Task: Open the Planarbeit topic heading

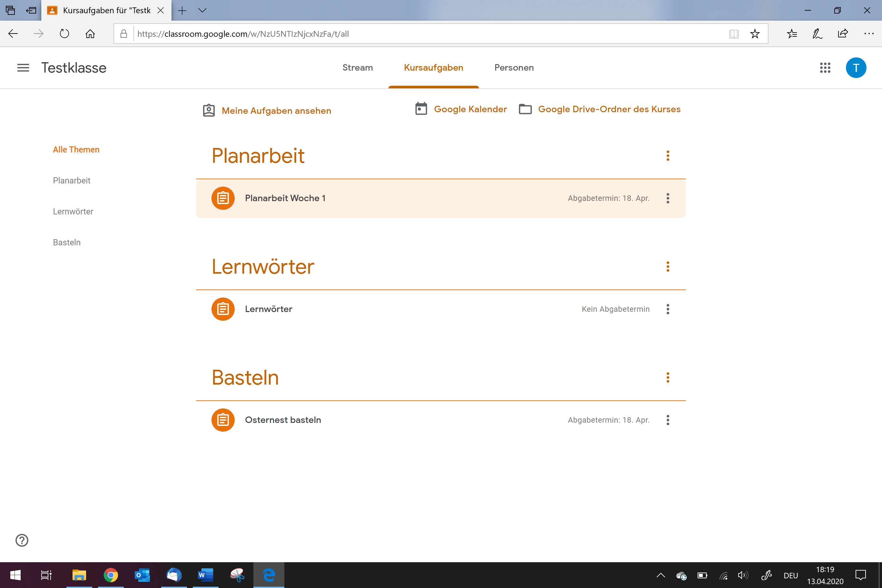Action: click(x=258, y=156)
